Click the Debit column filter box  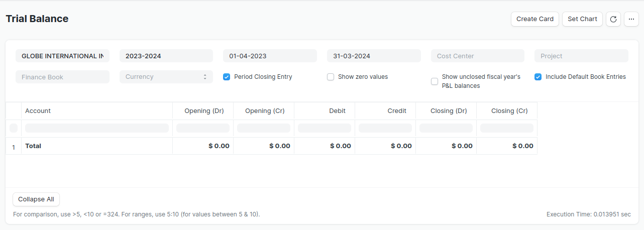coord(325,128)
